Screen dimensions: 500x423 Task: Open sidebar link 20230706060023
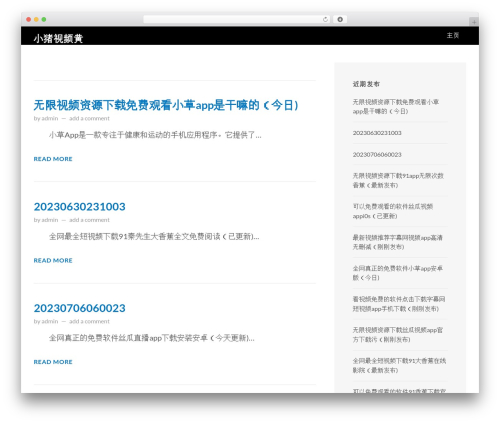tap(377, 154)
